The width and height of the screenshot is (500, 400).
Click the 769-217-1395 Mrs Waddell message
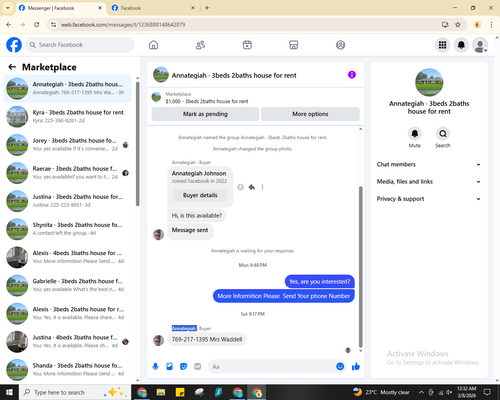207,340
